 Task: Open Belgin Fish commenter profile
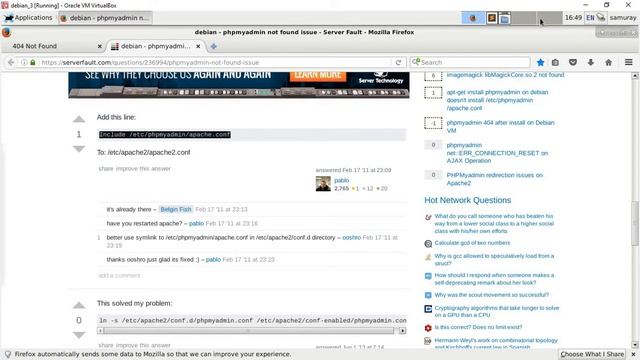(176, 209)
